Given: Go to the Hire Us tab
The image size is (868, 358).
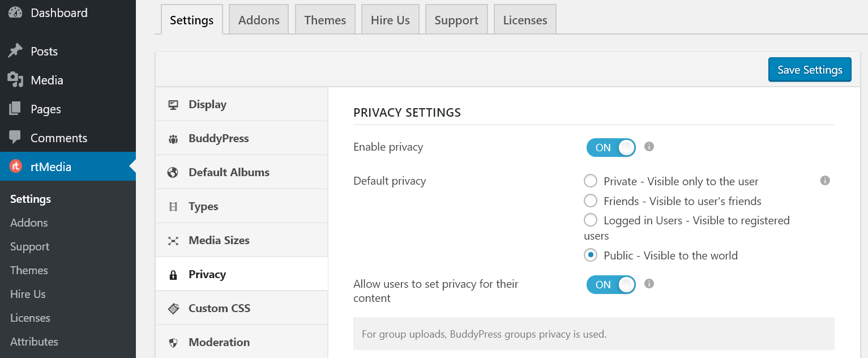Looking at the screenshot, I should 390,19.
